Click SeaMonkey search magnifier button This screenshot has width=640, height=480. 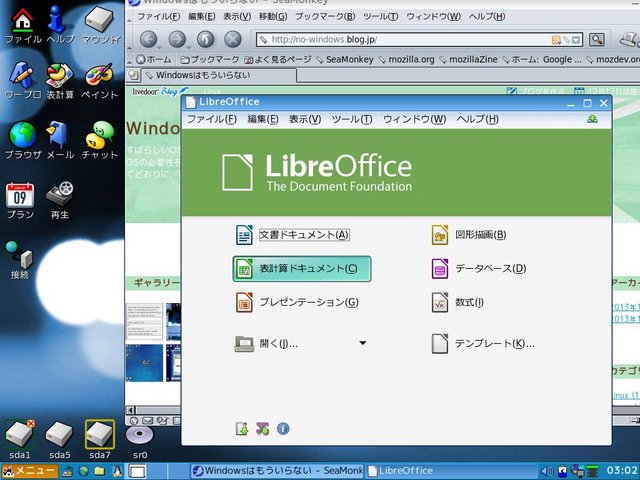click(x=596, y=40)
